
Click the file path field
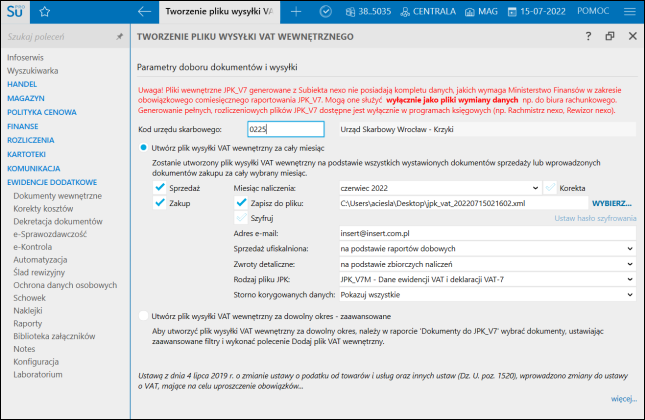(464, 203)
